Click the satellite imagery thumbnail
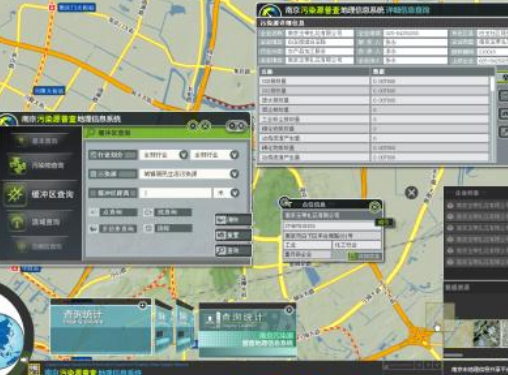This screenshot has width=508, height=375. pos(487,333)
